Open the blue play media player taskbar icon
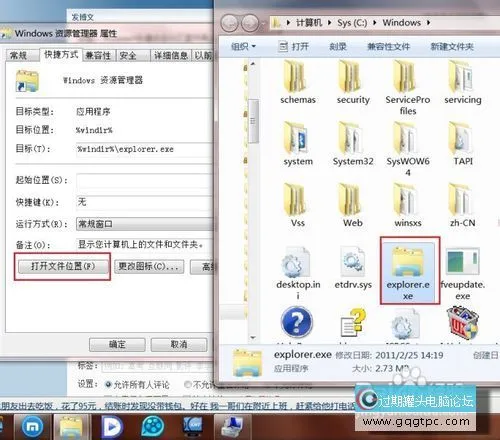This screenshot has width=500, height=440. [x=112, y=427]
